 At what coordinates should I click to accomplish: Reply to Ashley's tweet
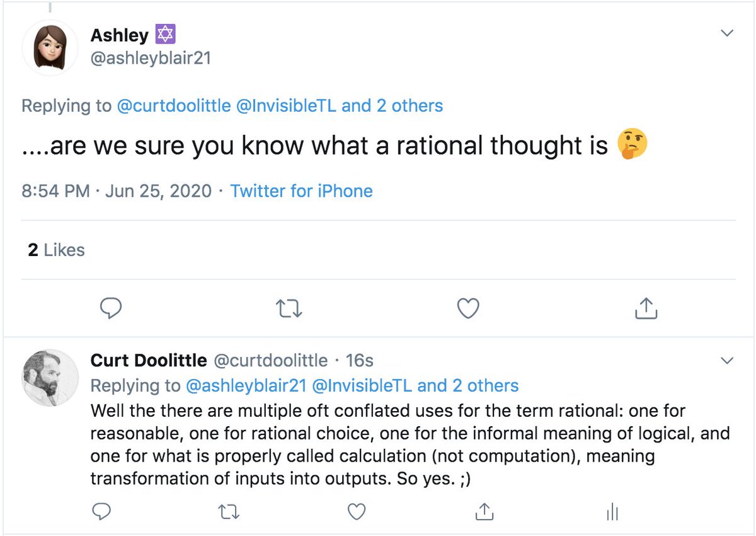pos(111,308)
